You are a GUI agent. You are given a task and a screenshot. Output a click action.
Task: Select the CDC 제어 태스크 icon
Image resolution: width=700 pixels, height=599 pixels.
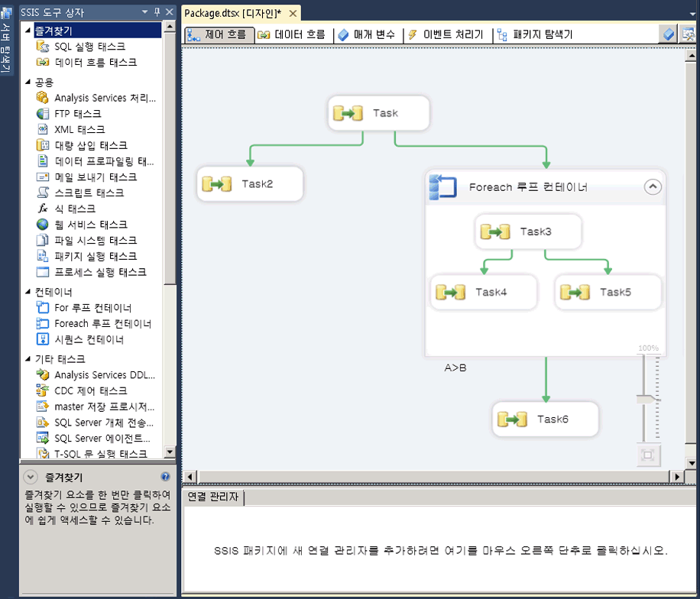click(x=44, y=390)
